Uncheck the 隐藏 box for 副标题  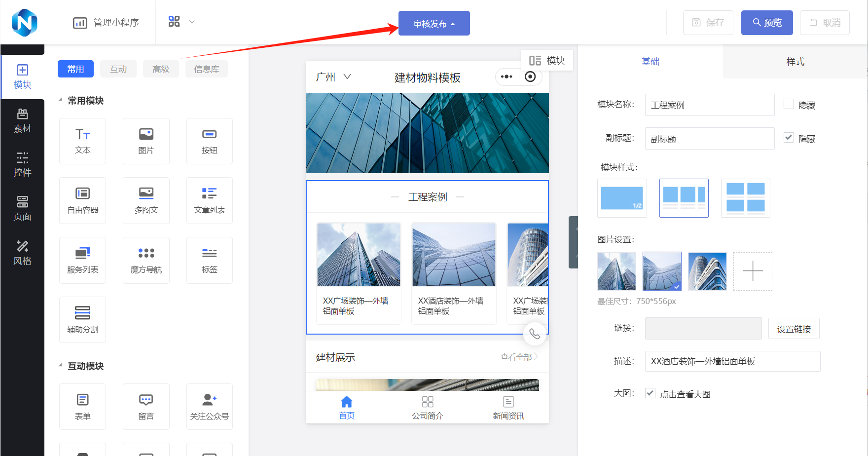click(789, 138)
